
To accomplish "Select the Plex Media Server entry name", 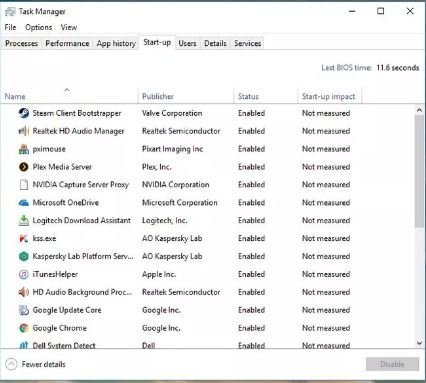I will pos(62,167).
